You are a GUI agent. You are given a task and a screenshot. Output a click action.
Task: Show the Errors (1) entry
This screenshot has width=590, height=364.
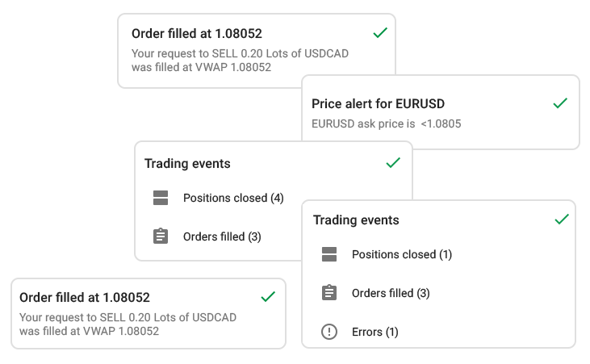tap(375, 332)
